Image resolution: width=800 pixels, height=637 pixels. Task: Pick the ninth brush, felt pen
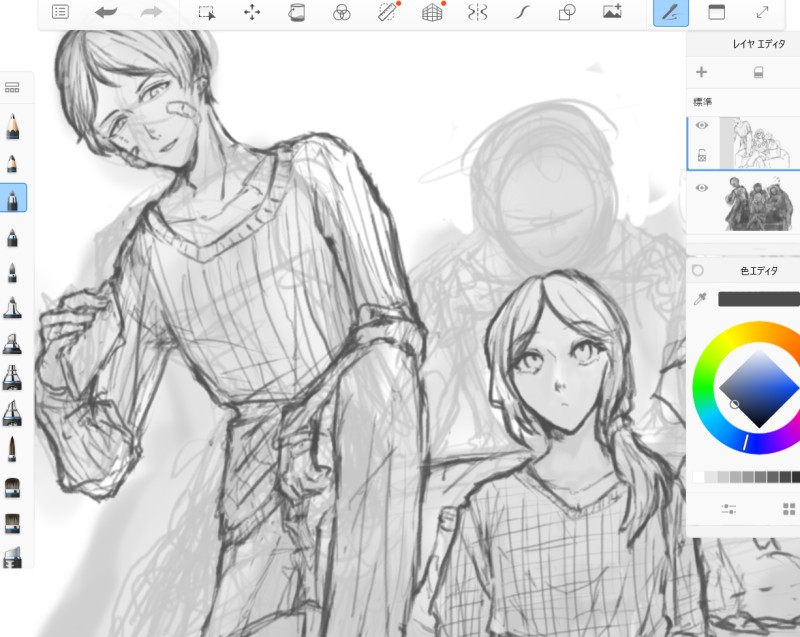(12, 413)
